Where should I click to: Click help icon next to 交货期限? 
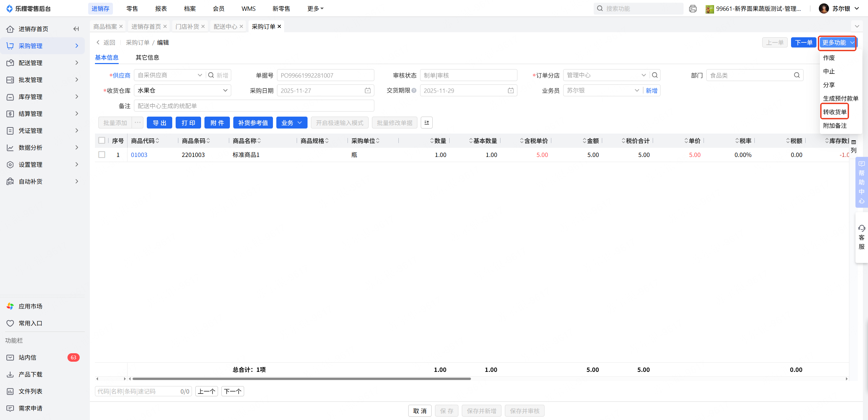[414, 91]
